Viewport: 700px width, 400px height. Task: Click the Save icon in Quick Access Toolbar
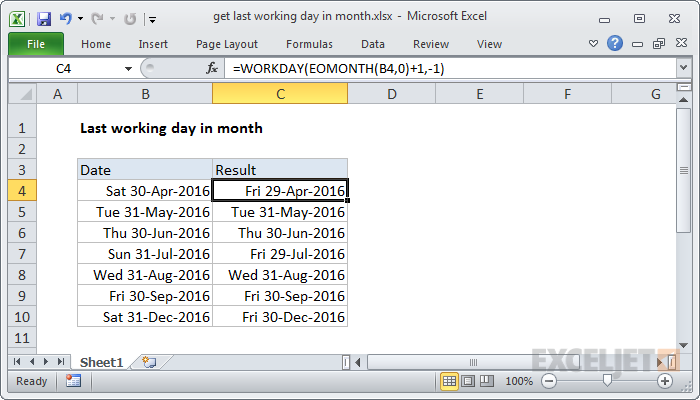coord(44,19)
